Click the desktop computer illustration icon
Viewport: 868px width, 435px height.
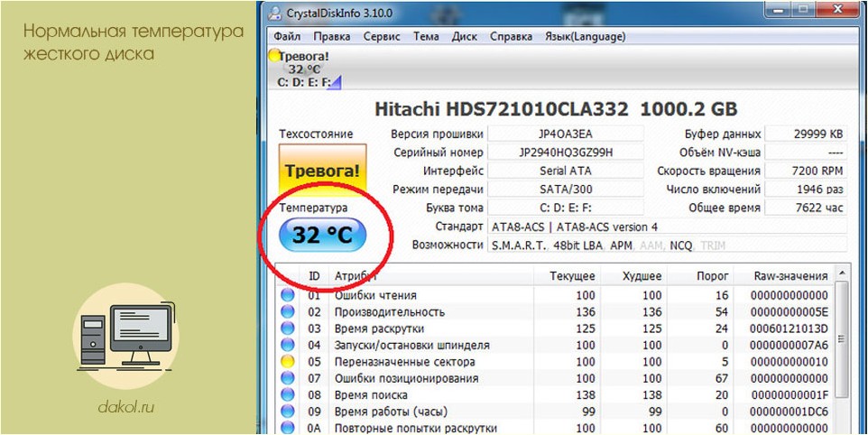[126, 335]
